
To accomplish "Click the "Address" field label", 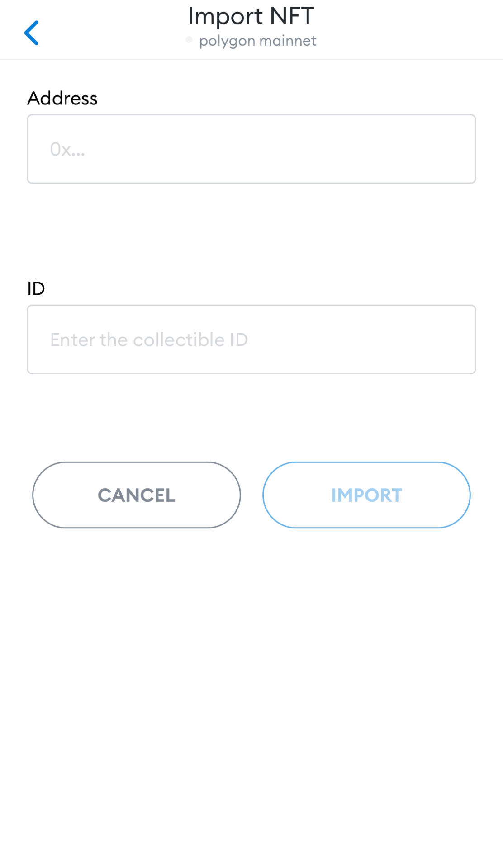I will pos(62,98).
